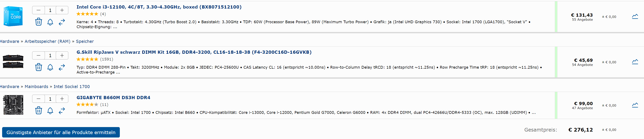Click swap arrows icon for G.Skill RipJaws
This screenshot has height=139, width=644.
[62, 67]
